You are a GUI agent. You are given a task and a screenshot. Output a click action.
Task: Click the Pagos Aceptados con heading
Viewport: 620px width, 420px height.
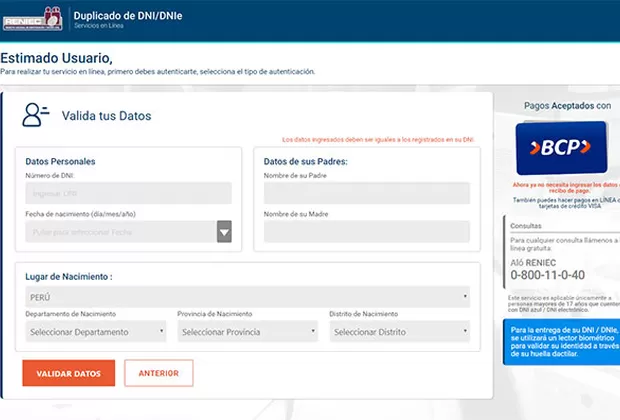tap(567, 106)
